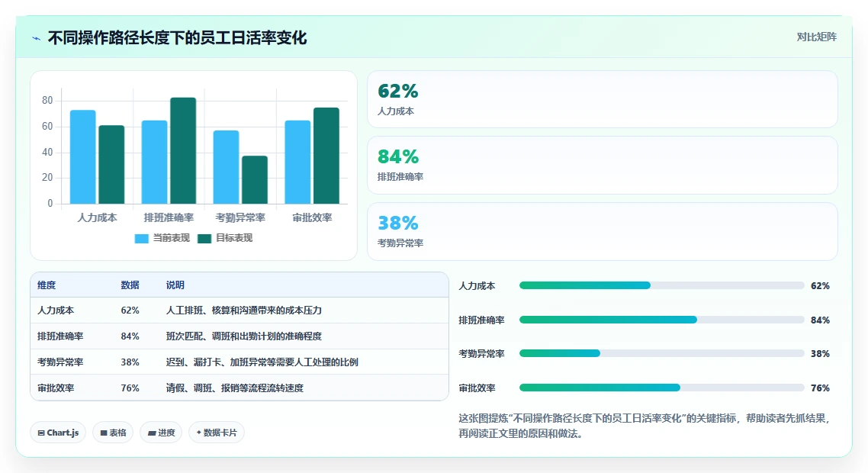This screenshot has height=473, width=868.
Task: Click the 数据 column header
Action: tap(130, 285)
